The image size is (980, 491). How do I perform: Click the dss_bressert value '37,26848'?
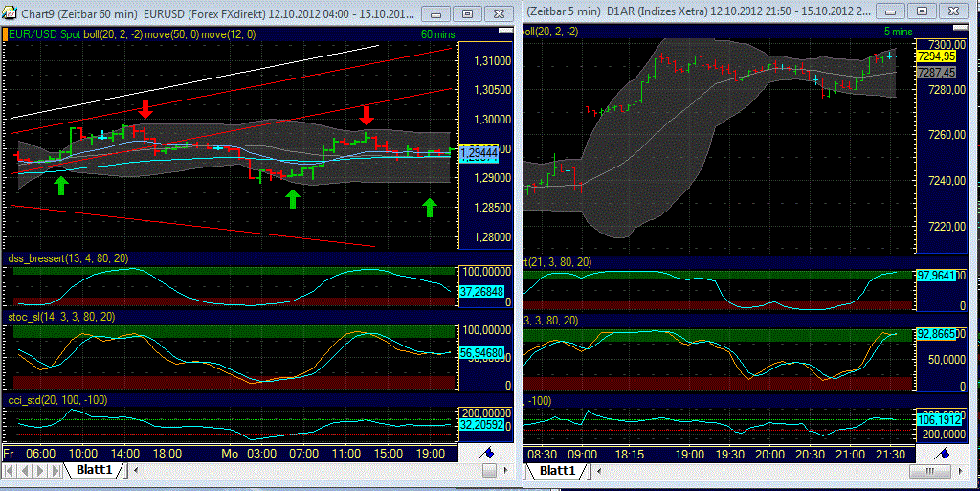tap(482, 291)
